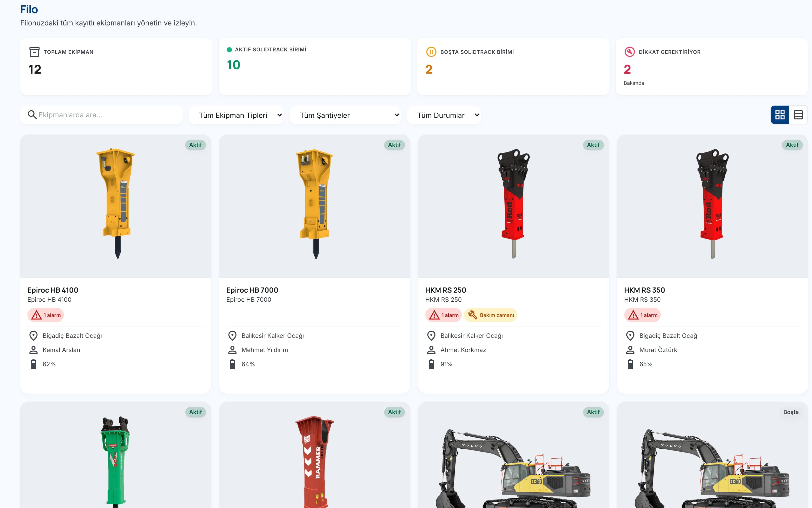Open the Toplam Ekipman summary card
Viewport: 812px width, 508px height.
click(116, 66)
